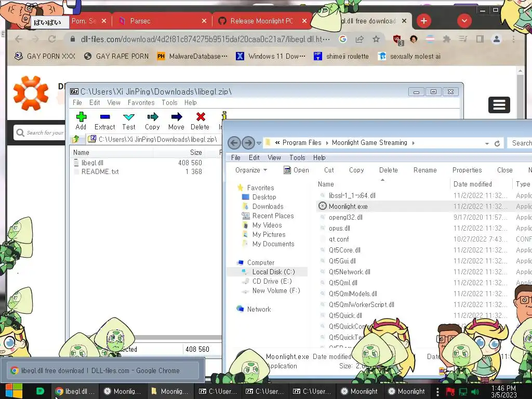Select Qt5Network.dll file
This screenshot has width=532, height=399.
point(349,272)
